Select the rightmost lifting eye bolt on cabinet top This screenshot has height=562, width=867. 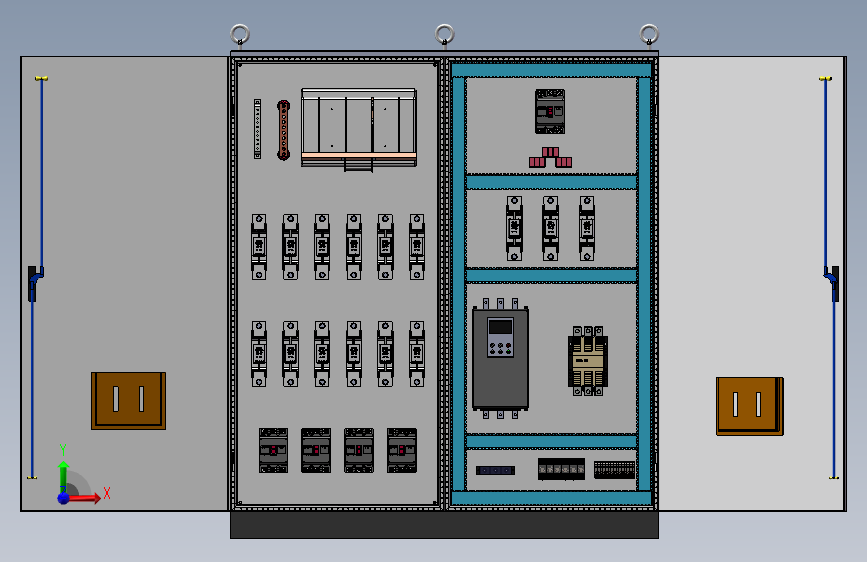[x=649, y=35]
